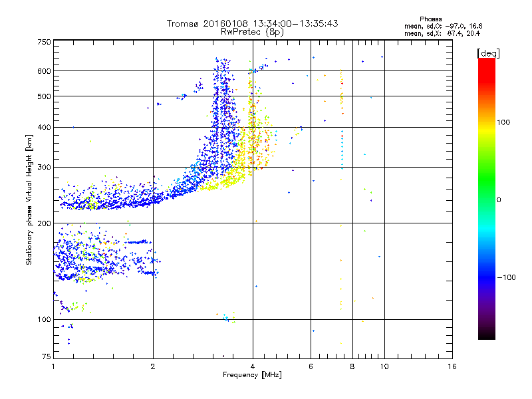Click the x-axis label 'Frequency [MHz]'
Image resolution: width=532 pixels, height=399 pixels.
click(252, 375)
